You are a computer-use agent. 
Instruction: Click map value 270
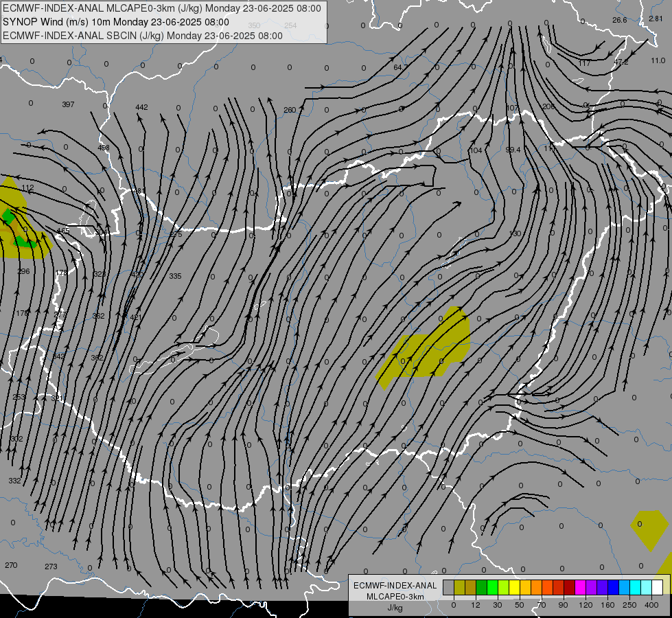pos(11,565)
